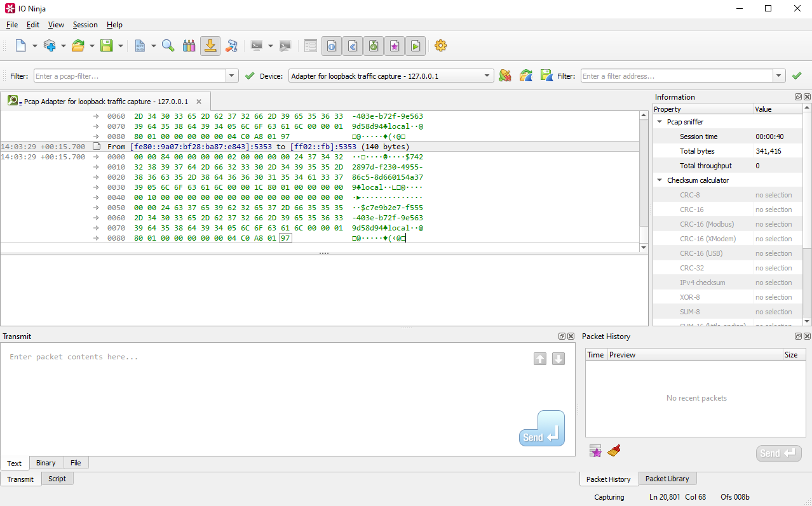Click the New Session document icon
Viewport: 812px width, 506px height.
pos(20,46)
